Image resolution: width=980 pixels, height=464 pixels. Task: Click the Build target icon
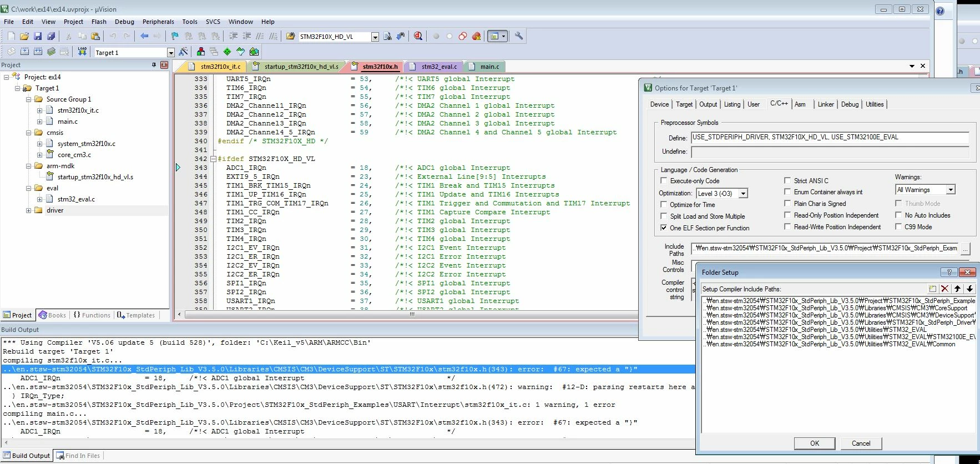pyautogui.click(x=24, y=52)
